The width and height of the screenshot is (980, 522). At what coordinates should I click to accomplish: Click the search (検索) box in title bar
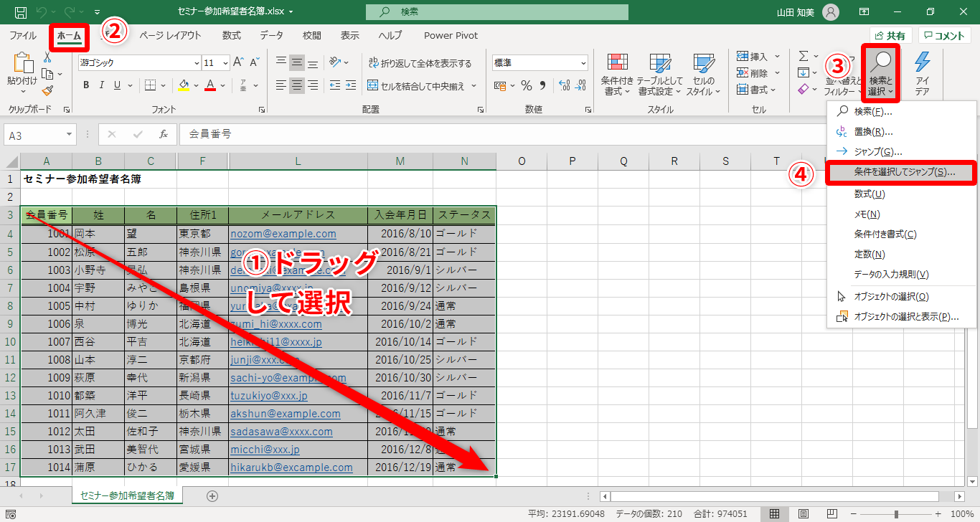(496, 12)
